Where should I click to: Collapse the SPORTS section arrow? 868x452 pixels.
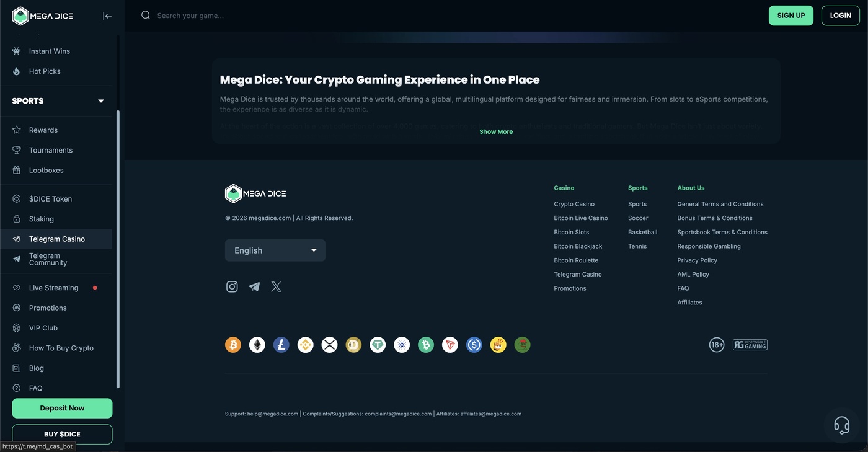click(x=101, y=101)
